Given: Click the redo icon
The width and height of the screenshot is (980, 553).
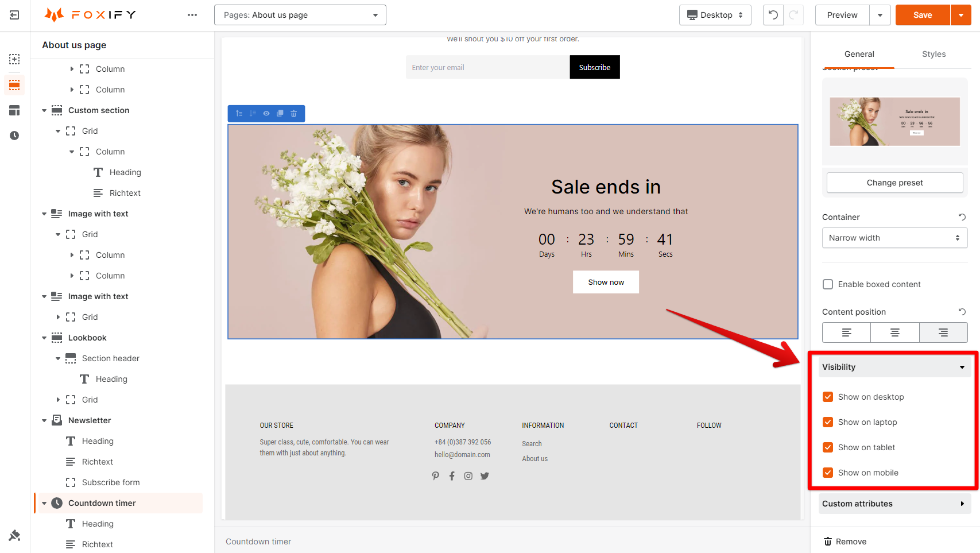Looking at the screenshot, I should (x=793, y=15).
